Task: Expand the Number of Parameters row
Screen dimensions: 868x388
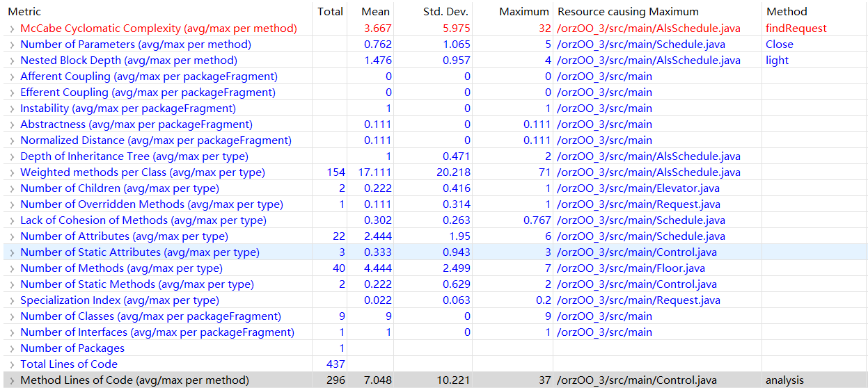Action: pos(12,45)
